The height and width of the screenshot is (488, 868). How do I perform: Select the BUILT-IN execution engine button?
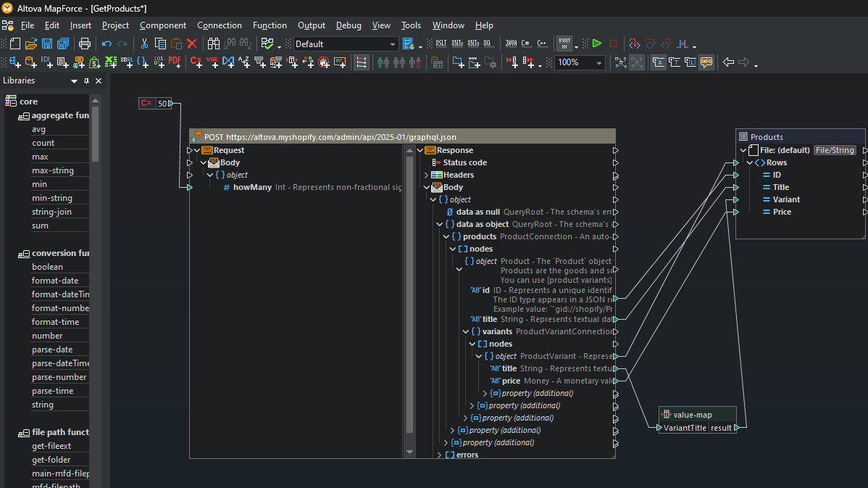564,44
